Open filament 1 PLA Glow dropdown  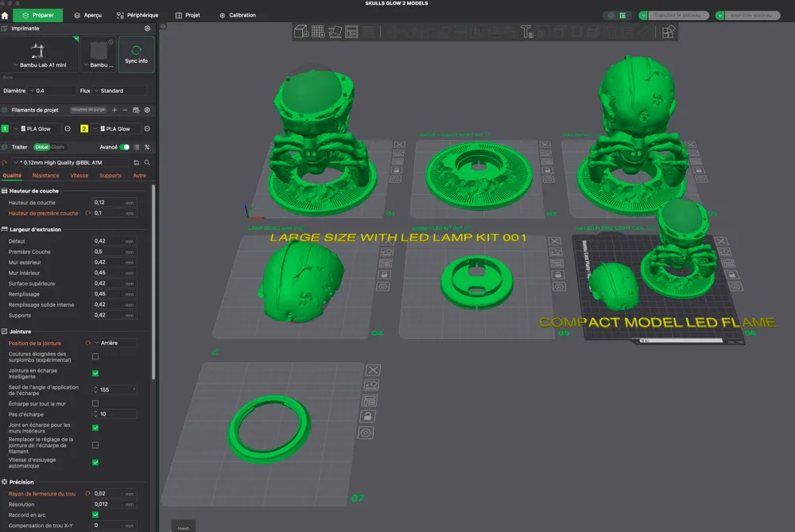pos(36,129)
